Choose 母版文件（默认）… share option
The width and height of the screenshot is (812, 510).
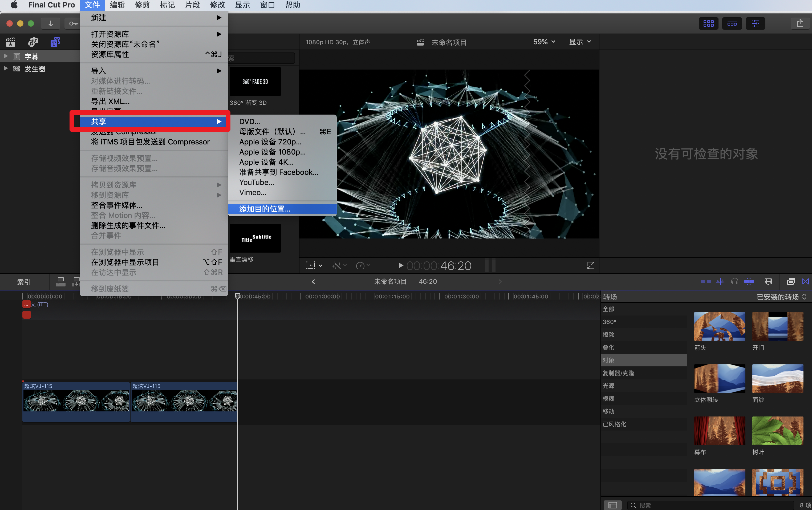[x=282, y=132]
